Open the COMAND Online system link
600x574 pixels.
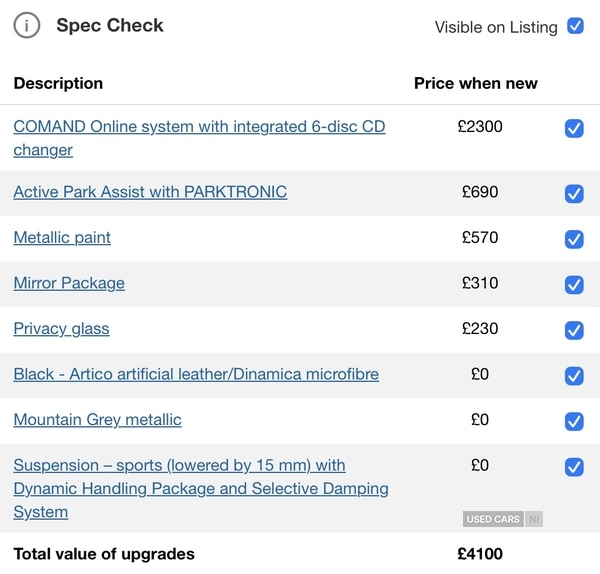pyautogui.click(x=198, y=127)
